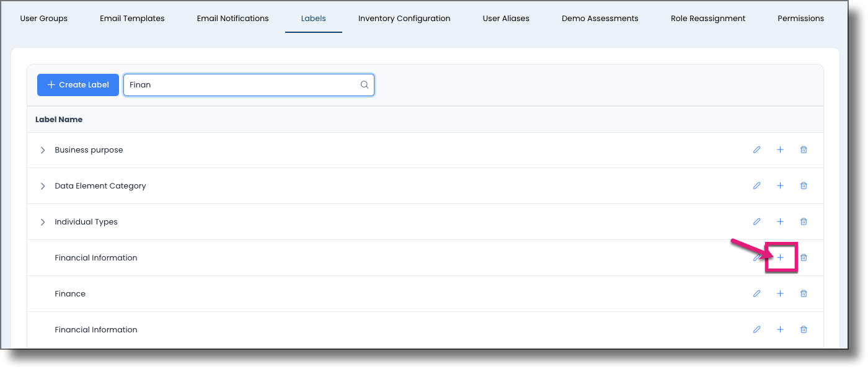Add a sub-label under Individual Types
The height and width of the screenshot is (369, 868).
(780, 222)
